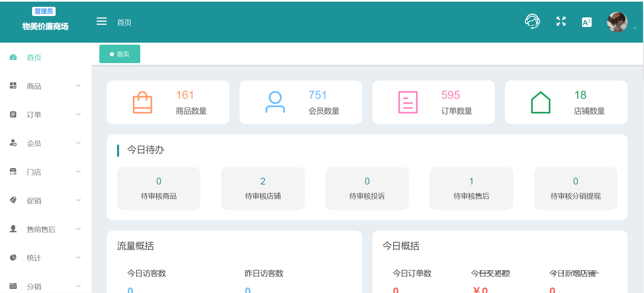Expand the 会员 sidebar menu
The width and height of the screenshot is (644, 293).
[x=45, y=143]
